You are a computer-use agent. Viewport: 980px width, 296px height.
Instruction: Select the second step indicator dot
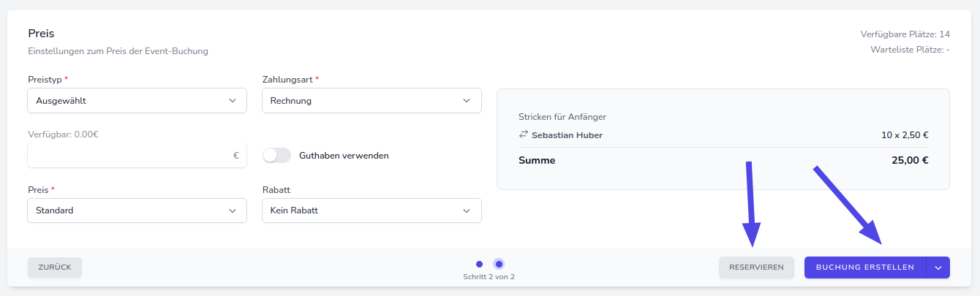tap(499, 264)
